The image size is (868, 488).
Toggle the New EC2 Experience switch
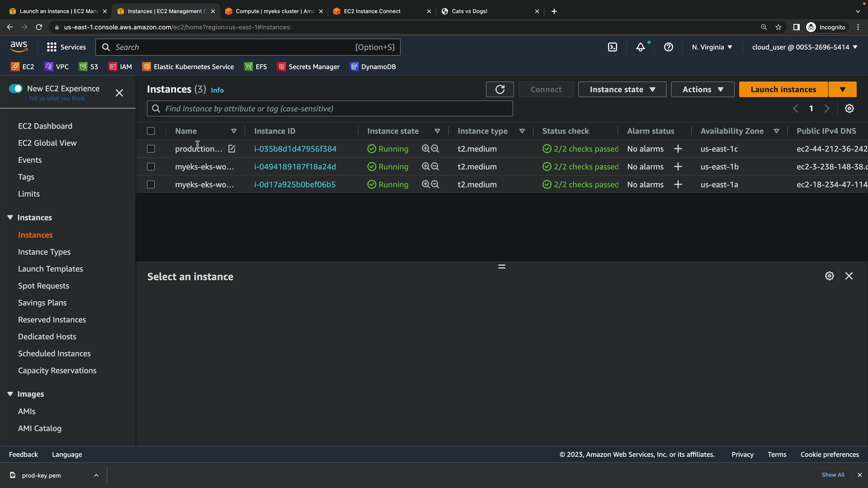click(x=16, y=89)
